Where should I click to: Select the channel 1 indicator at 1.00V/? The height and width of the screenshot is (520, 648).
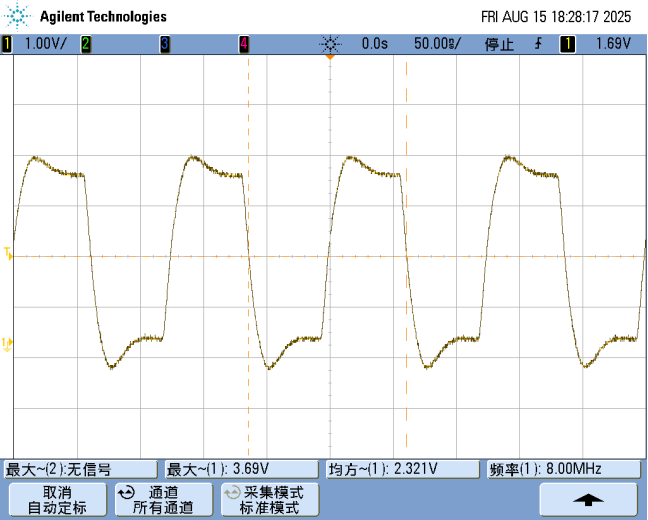[7, 44]
